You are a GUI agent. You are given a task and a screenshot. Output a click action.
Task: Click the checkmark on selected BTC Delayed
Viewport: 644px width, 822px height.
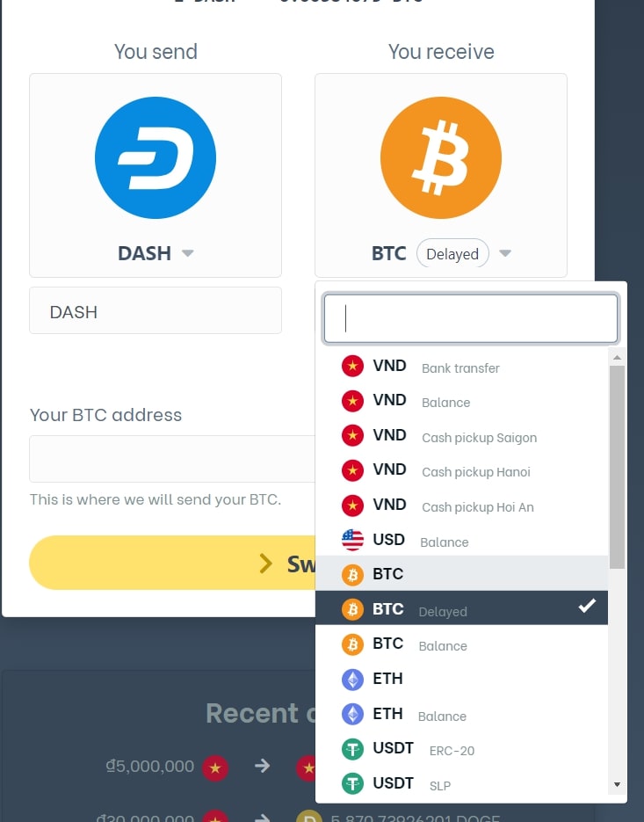[587, 606]
